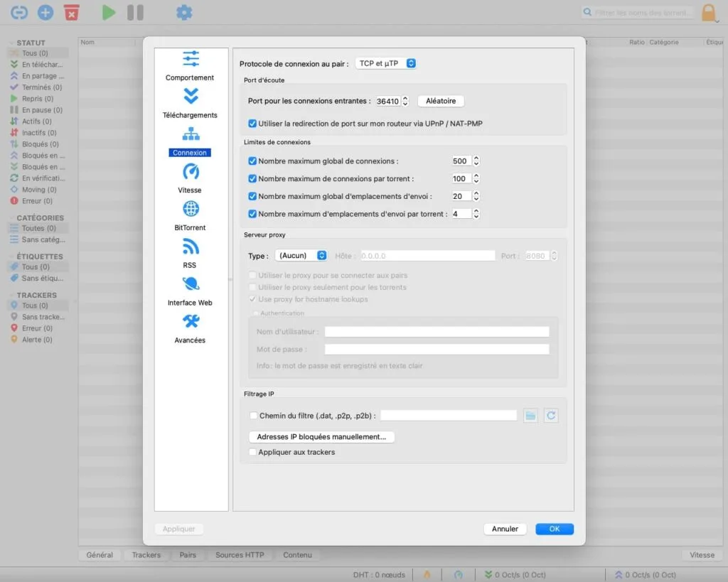The width and height of the screenshot is (728, 582).
Task: Click the Vitesse button at bottom right
Action: click(x=702, y=554)
